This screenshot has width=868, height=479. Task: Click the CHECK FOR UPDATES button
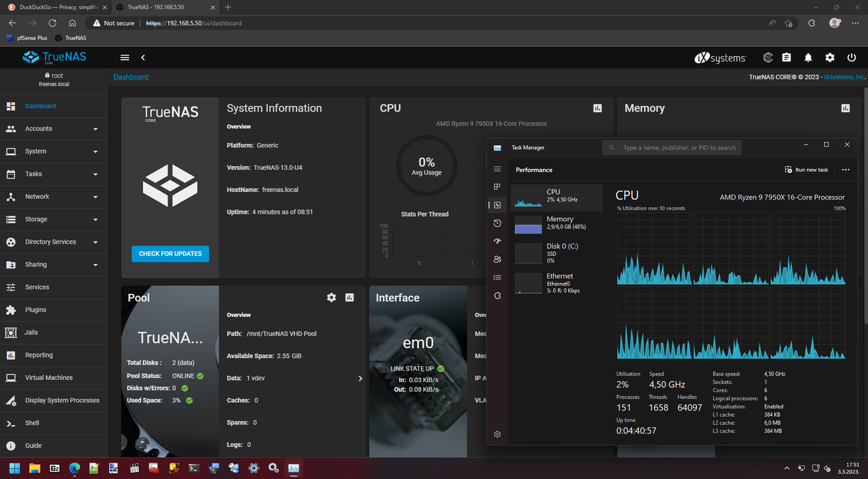click(170, 254)
